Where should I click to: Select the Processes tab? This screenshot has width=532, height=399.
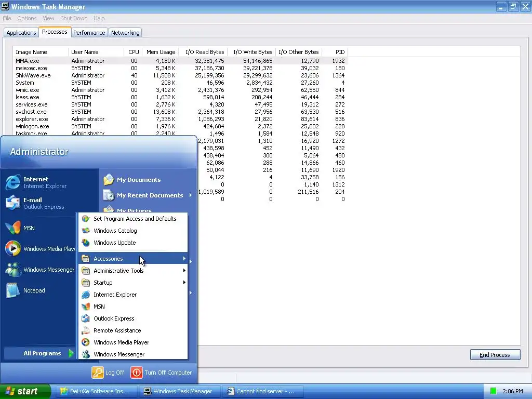(55, 32)
